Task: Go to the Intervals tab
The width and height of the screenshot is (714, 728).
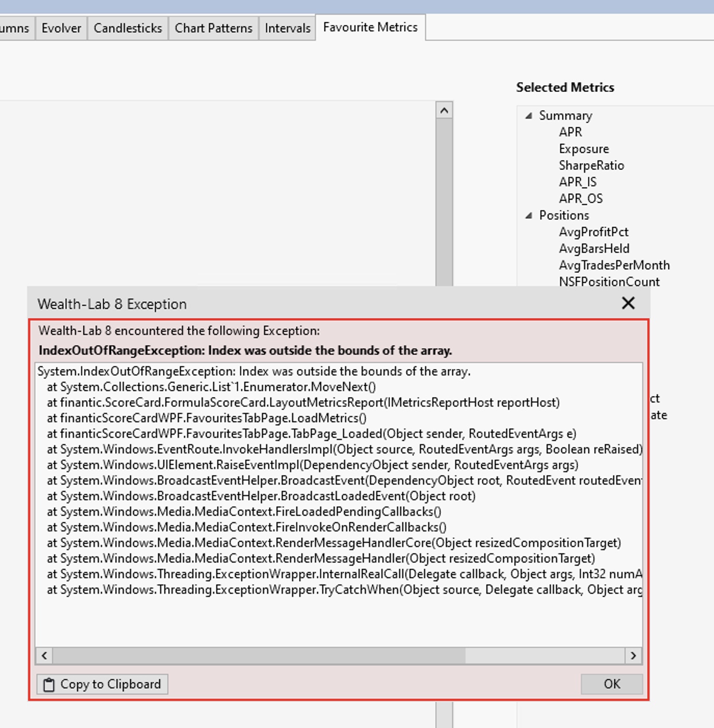Action: [287, 28]
